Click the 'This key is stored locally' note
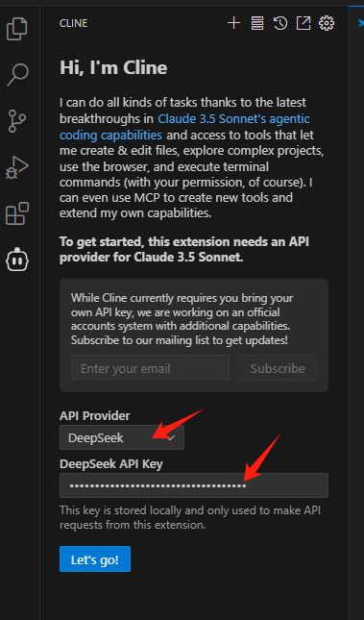364x620 pixels. [x=190, y=517]
